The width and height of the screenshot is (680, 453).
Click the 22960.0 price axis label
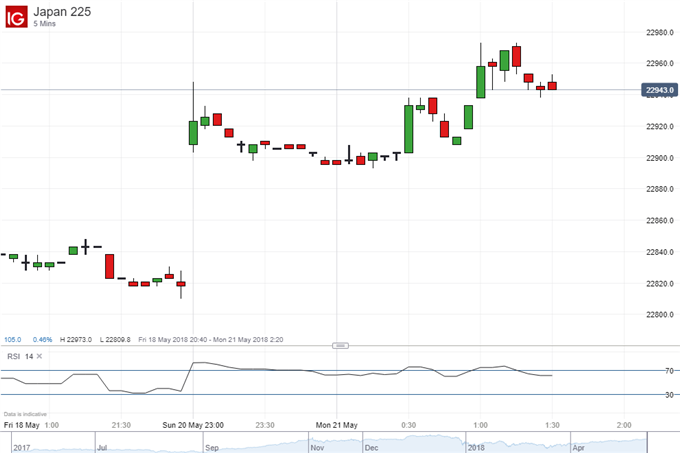(660, 64)
